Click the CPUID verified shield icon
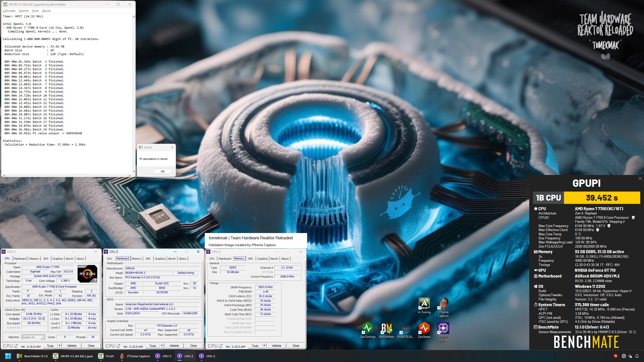Screen dimensions: 644x362 [633, 217]
